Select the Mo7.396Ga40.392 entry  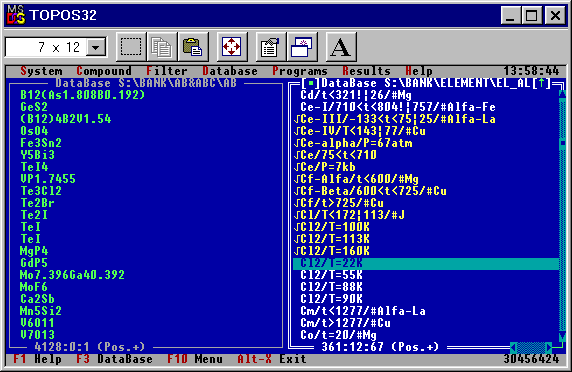tap(72, 275)
